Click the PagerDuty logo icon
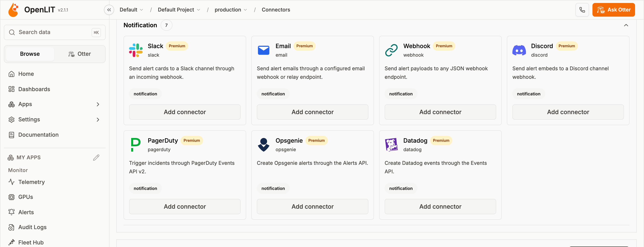 point(135,145)
